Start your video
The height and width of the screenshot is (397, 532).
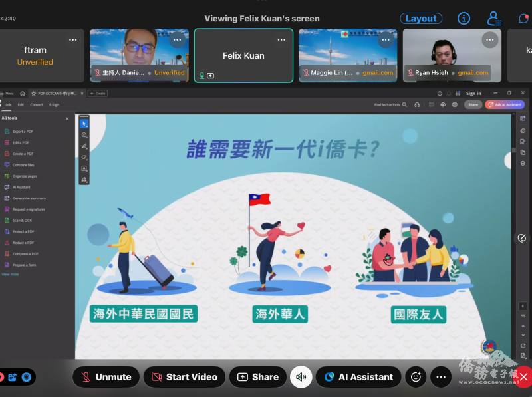(184, 377)
